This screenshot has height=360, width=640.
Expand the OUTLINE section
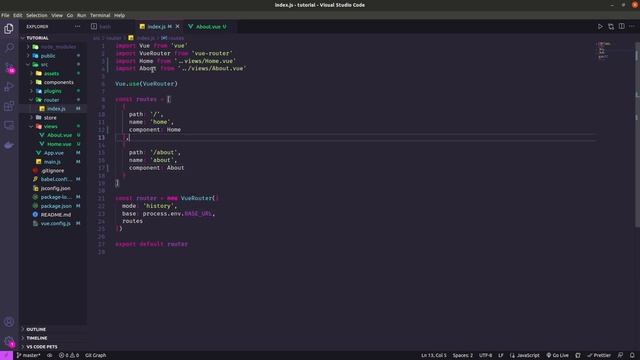(53, 329)
